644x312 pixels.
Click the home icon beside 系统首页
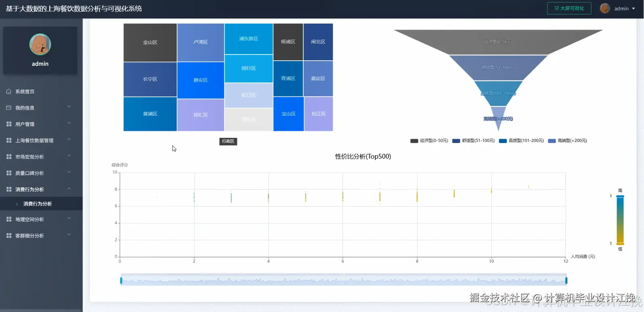click(x=9, y=91)
